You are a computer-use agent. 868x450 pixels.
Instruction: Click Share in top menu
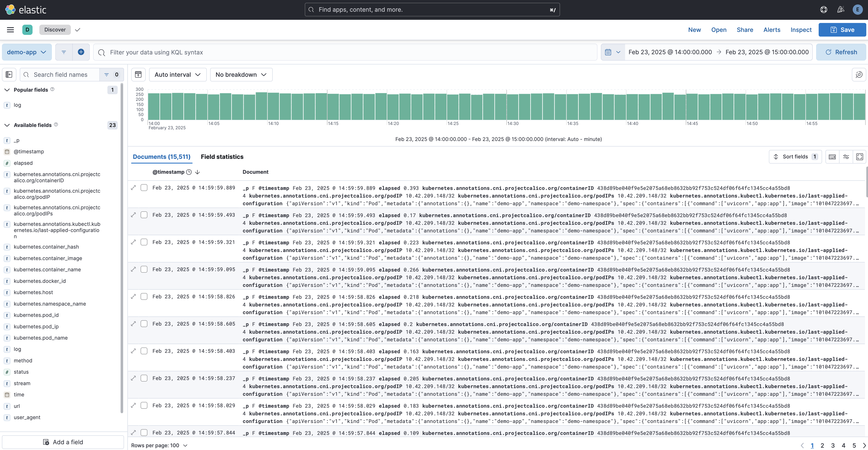click(745, 30)
